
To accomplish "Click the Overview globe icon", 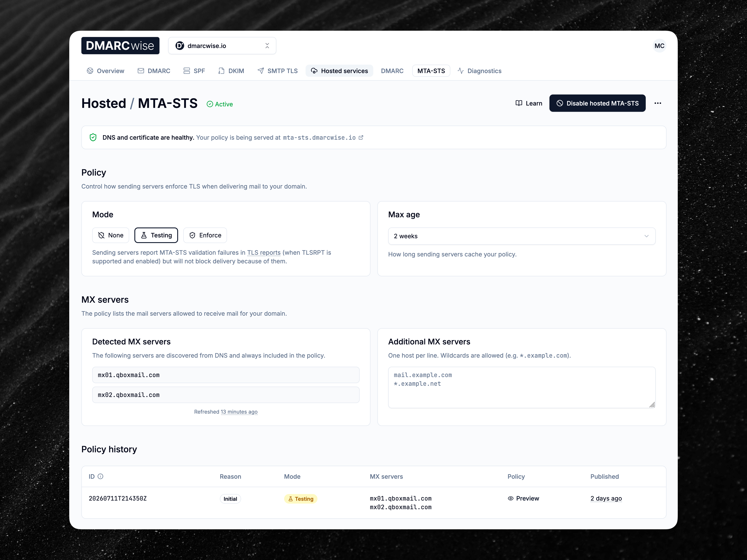I will pyautogui.click(x=90, y=71).
